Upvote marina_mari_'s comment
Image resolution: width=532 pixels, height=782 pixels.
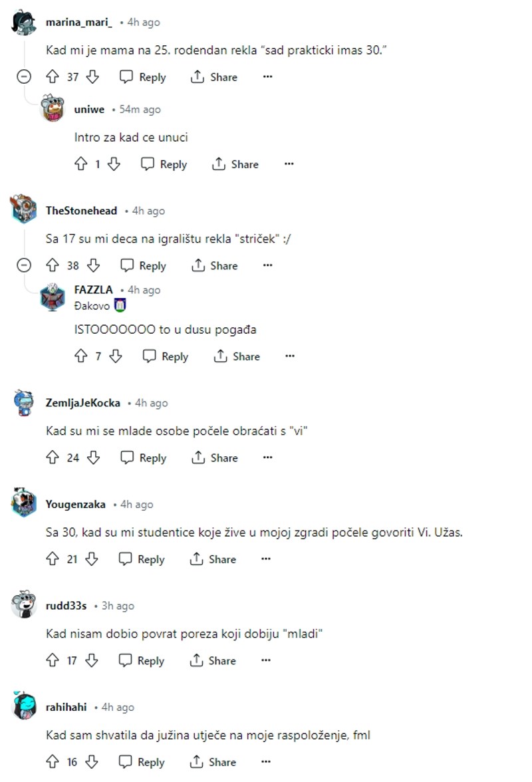(x=53, y=77)
